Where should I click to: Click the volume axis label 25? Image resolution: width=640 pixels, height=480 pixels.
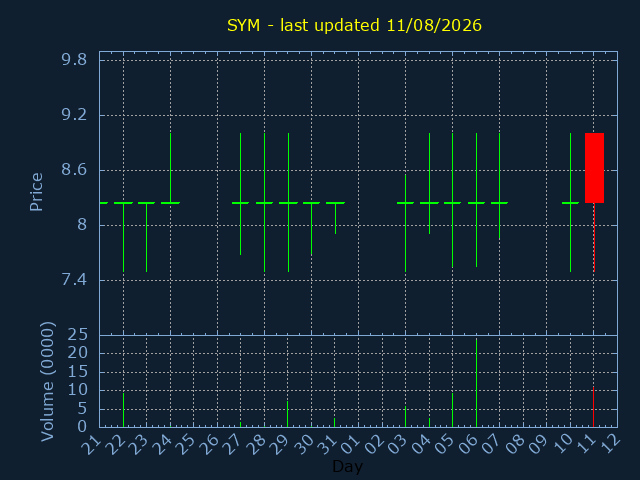(x=78, y=335)
